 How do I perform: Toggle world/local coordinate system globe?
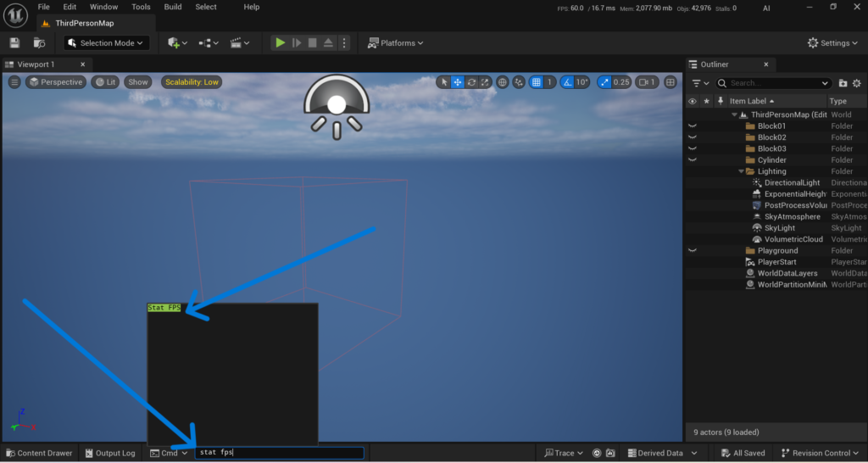[x=502, y=82]
